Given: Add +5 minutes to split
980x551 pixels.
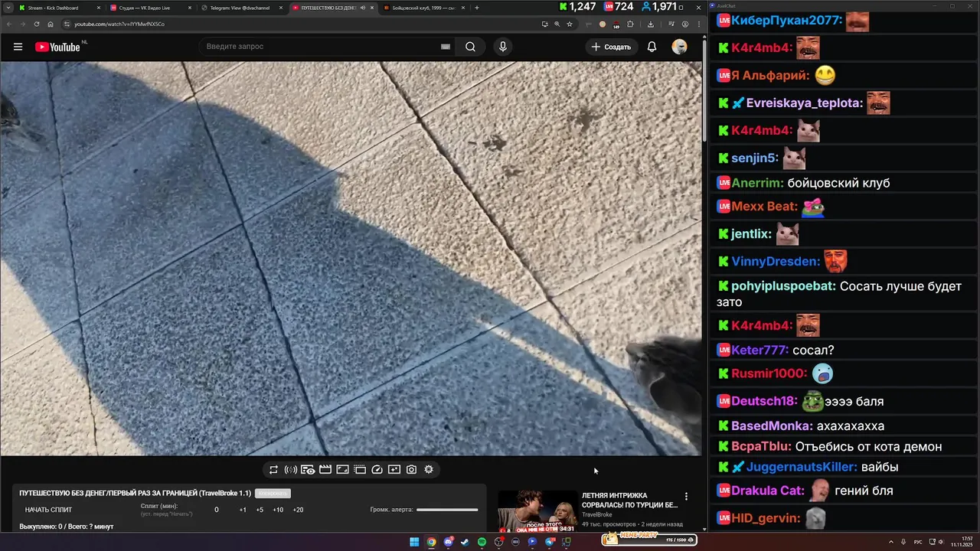Looking at the screenshot, I should [x=260, y=510].
